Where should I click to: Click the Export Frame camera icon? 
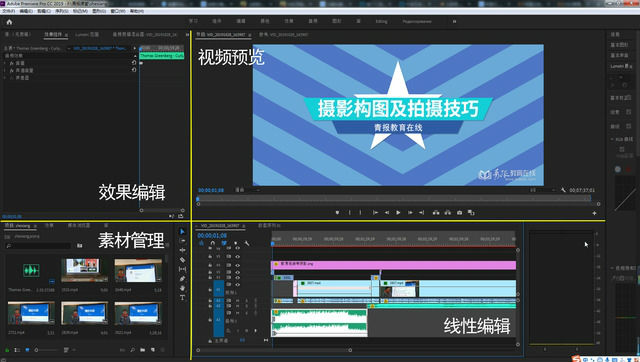click(x=460, y=213)
